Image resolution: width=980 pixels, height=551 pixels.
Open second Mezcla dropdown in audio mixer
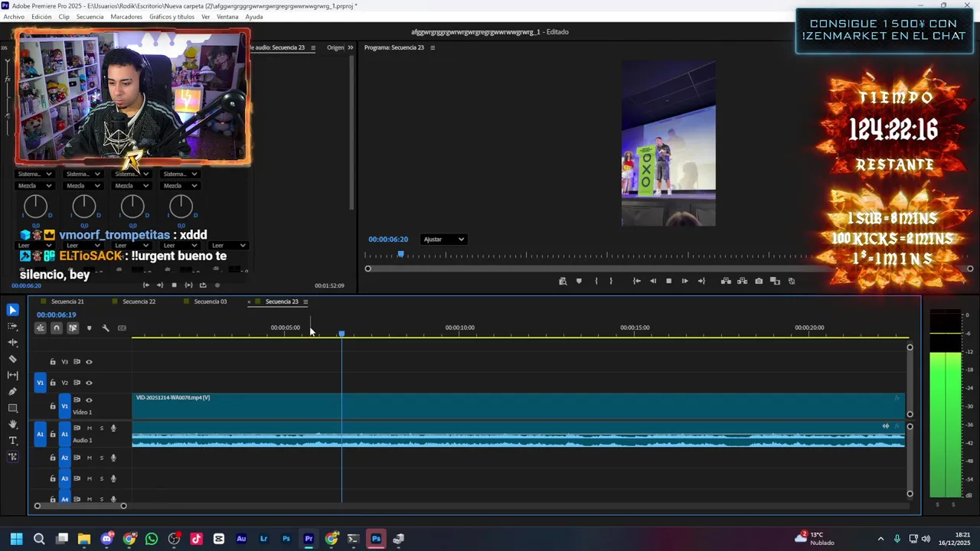point(83,186)
